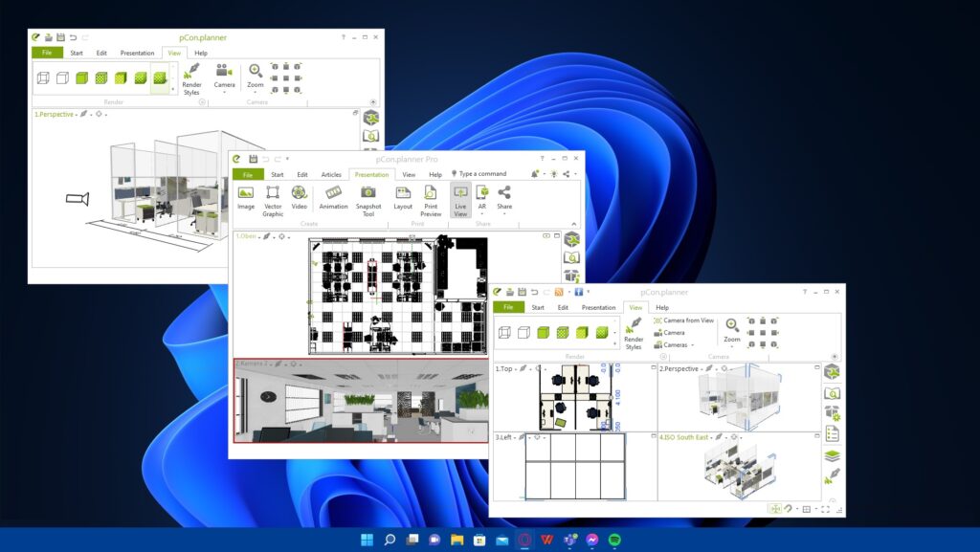Open the File menu in top-left window

tap(47, 53)
